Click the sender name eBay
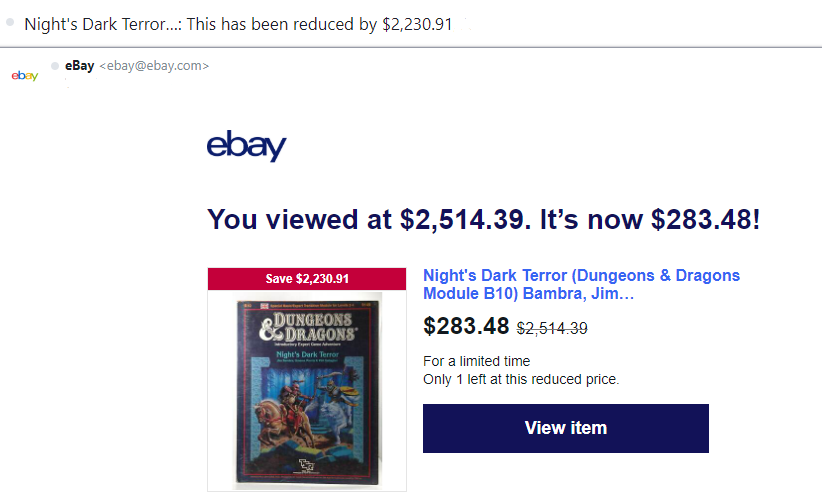Viewport: 822px width, 503px height. (79, 66)
